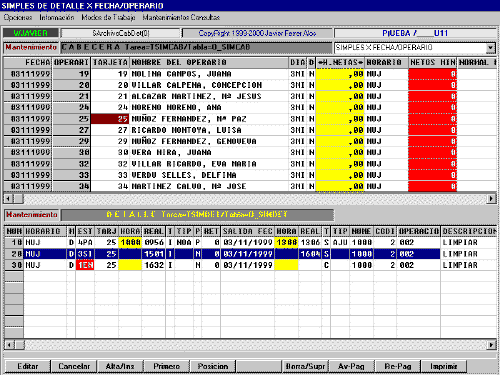Screen dimensions: 500x375
Task: Click the Mantenimiento label beside CABECERA
Action: click(31, 47)
